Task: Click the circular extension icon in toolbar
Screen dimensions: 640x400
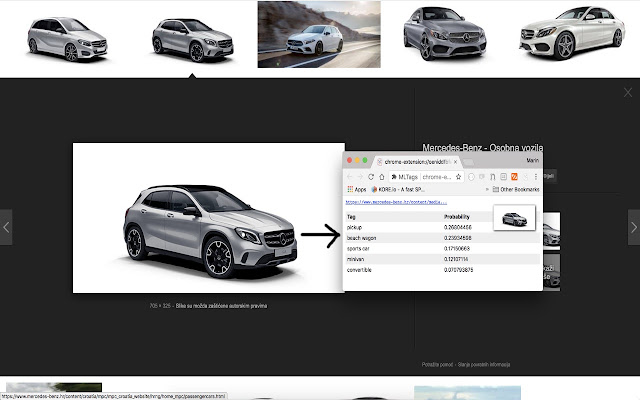Action: point(471,177)
